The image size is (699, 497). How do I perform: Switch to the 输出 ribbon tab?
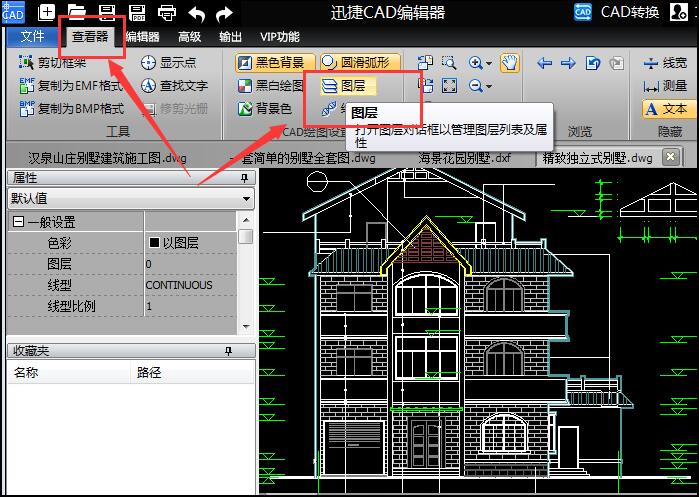click(x=230, y=37)
